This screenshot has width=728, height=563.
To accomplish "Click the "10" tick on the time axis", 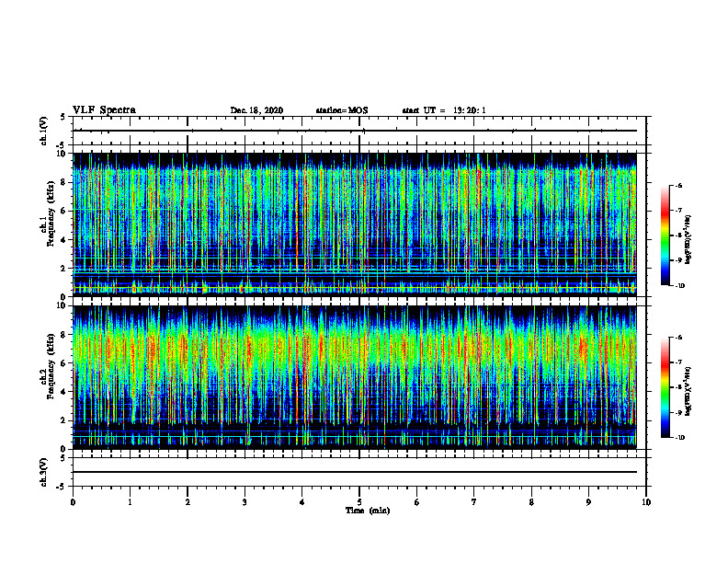I will tap(646, 502).
